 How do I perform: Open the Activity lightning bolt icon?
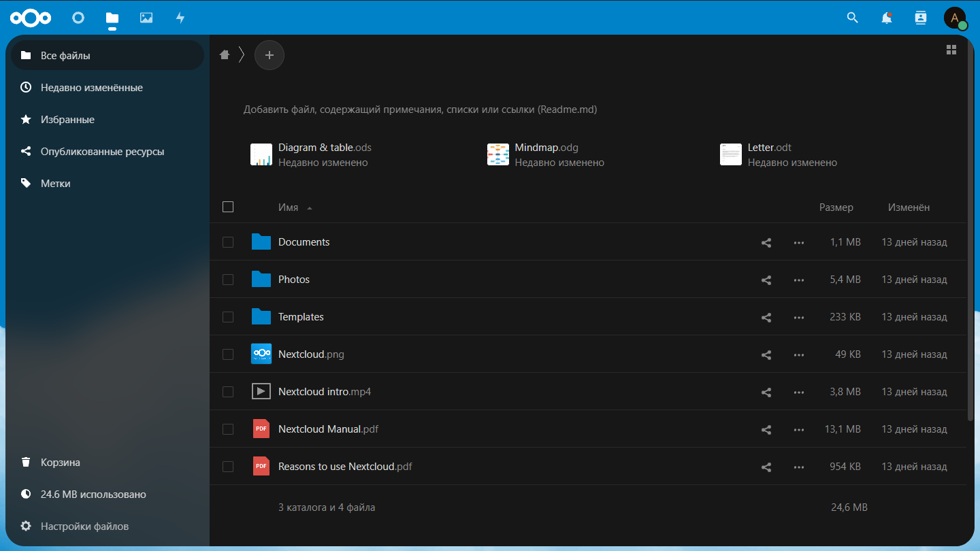pyautogui.click(x=180, y=18)
